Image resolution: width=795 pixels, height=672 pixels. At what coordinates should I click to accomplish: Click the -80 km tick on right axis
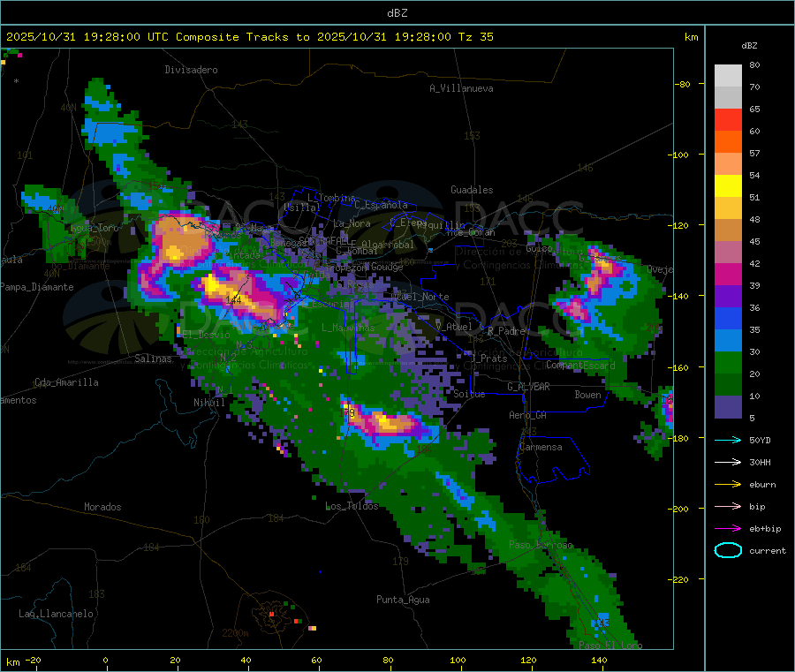point(682,84)
